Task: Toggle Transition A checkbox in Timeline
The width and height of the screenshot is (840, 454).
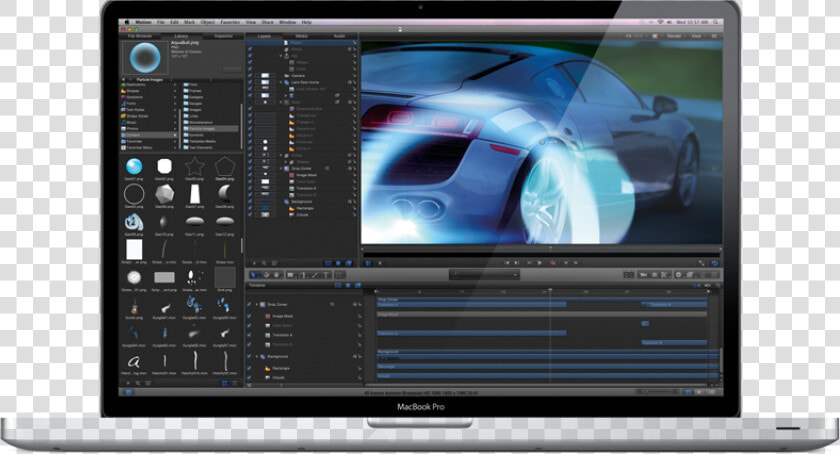Action: click(x=250, y=335)
